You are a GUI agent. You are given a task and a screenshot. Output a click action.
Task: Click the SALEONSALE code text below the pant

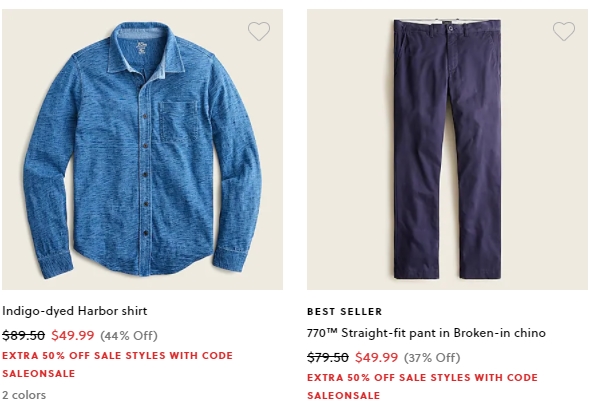[x=344, y=396]
